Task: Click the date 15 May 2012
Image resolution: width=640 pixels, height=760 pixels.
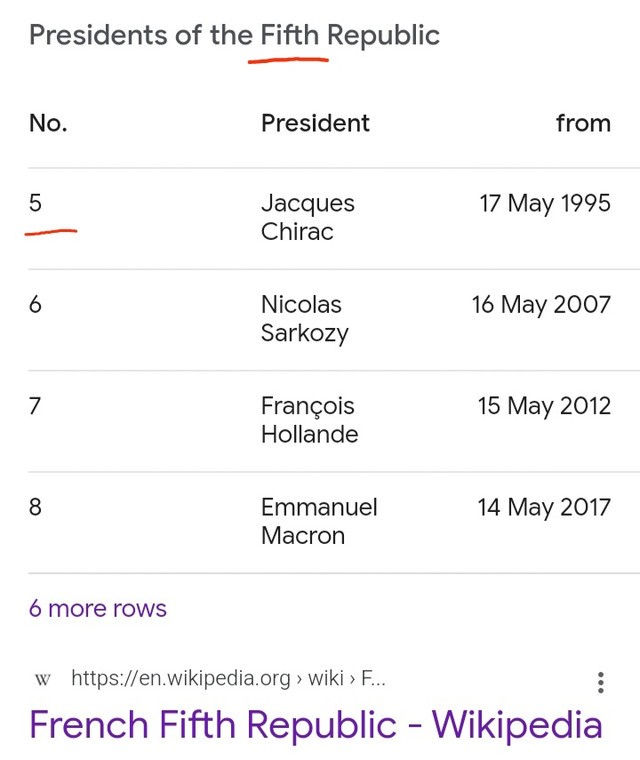Action: [x=544, y=406]
